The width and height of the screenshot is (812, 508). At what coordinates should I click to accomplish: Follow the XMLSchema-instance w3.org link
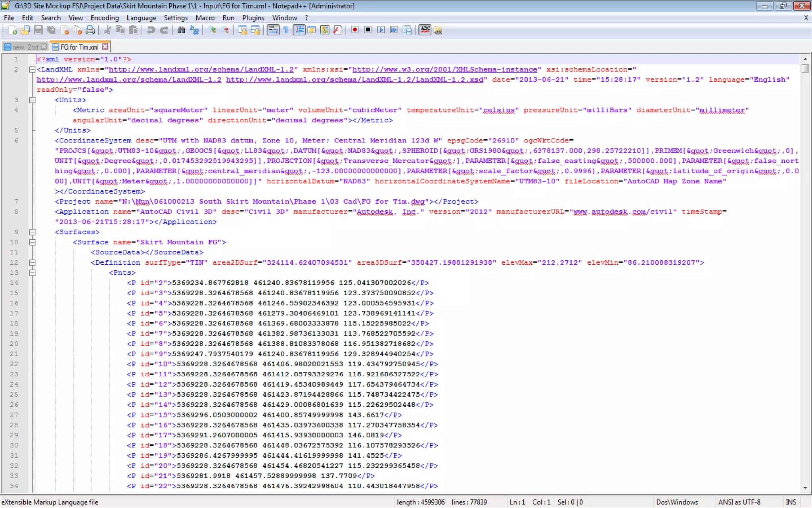click(x=444, y=69)
